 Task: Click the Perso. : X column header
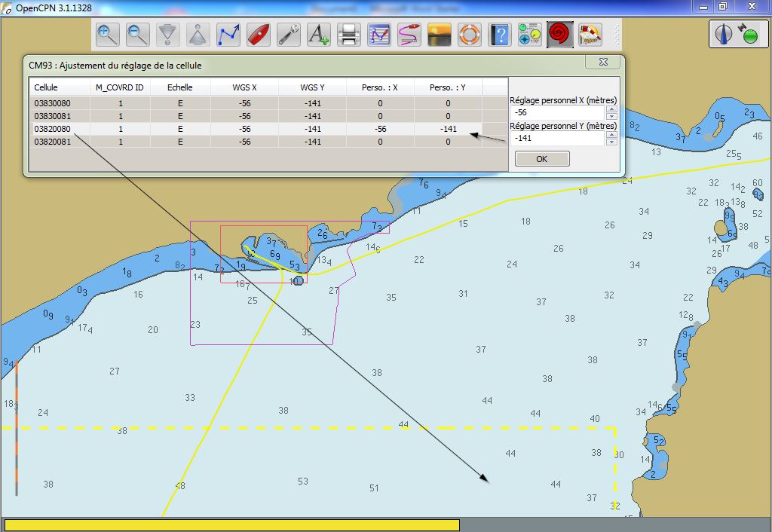click(380, 87)
